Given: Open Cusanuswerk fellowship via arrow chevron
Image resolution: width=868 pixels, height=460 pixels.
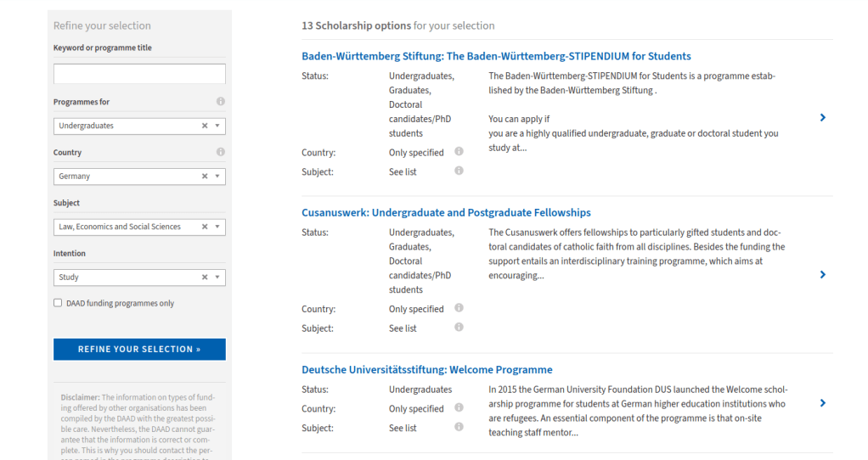Looking at the screenshot, I should 823,275.
